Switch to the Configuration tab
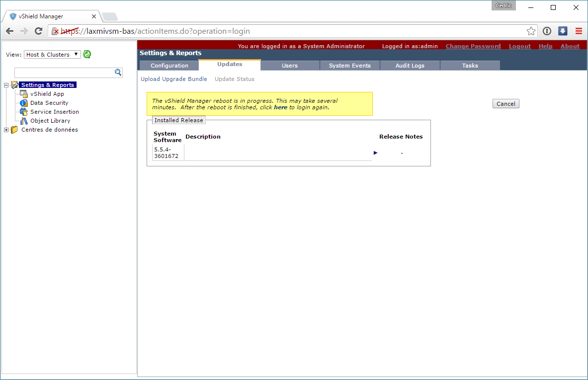The height and width of the screenshot is (380, 588). (x=169, y=66)
